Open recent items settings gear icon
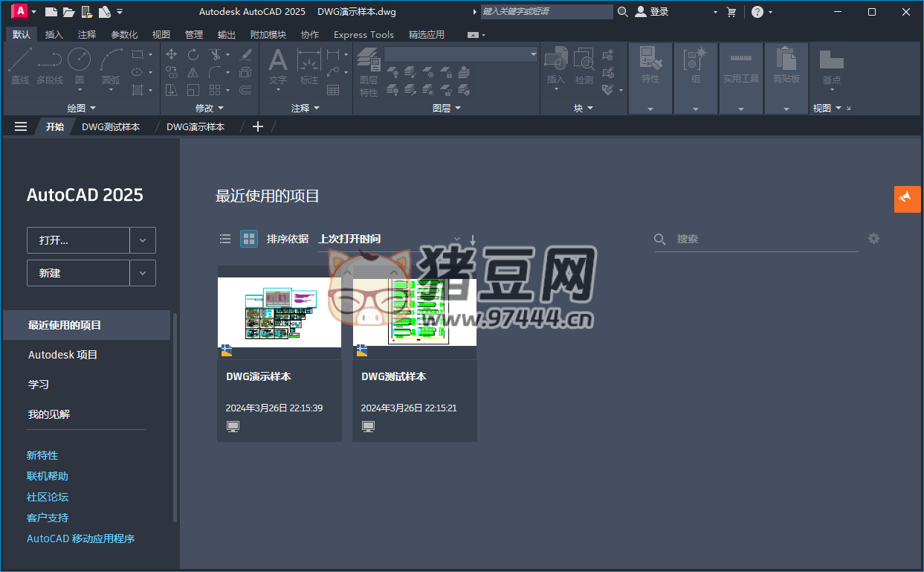The image size is (924, 572). tap(873, 239)
